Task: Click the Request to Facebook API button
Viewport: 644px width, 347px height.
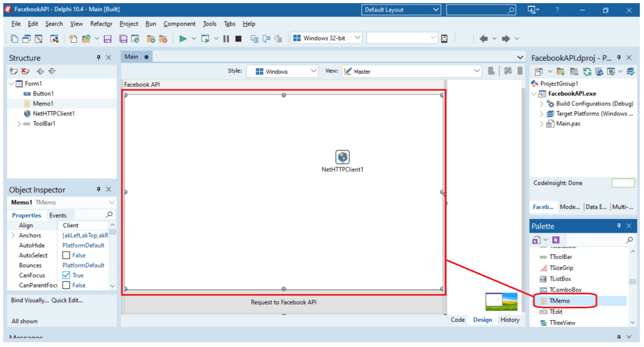Action: (283, 302)
